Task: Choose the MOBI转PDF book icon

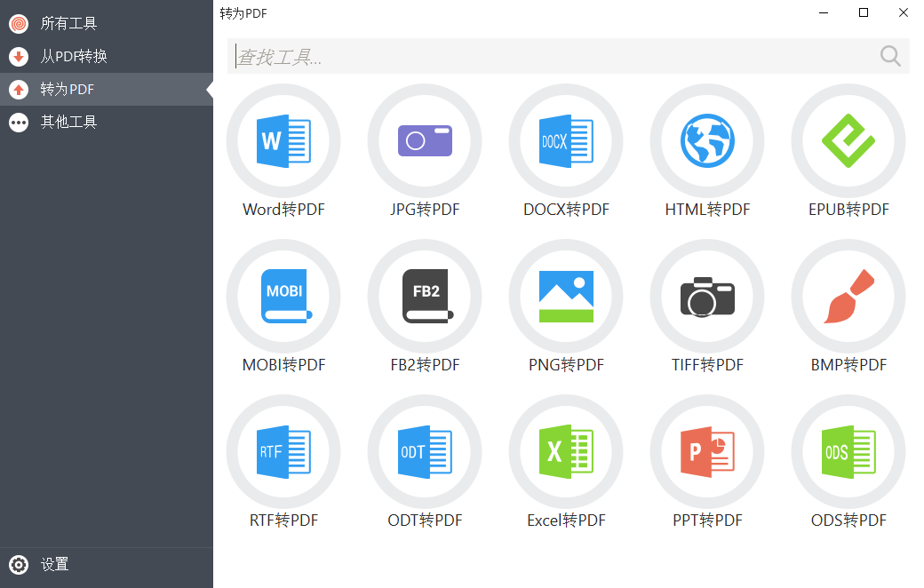Action: [283, 297]
